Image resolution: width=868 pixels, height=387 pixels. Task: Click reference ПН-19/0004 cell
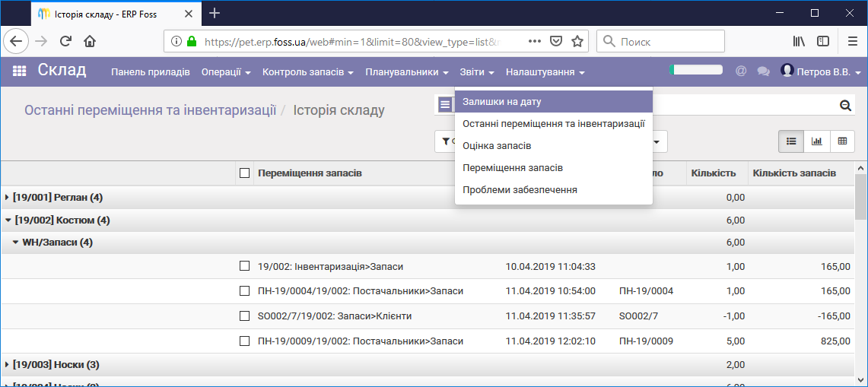(646, 290)
